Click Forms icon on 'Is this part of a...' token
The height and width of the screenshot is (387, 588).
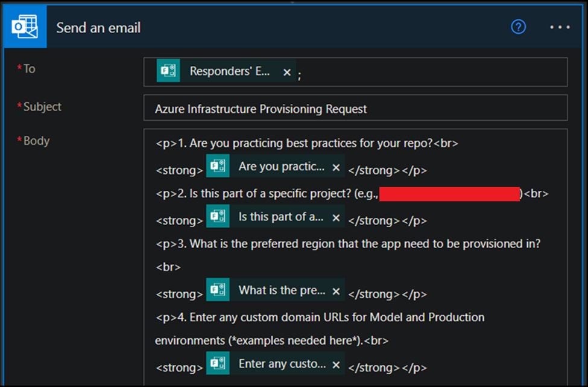[218, 217]
